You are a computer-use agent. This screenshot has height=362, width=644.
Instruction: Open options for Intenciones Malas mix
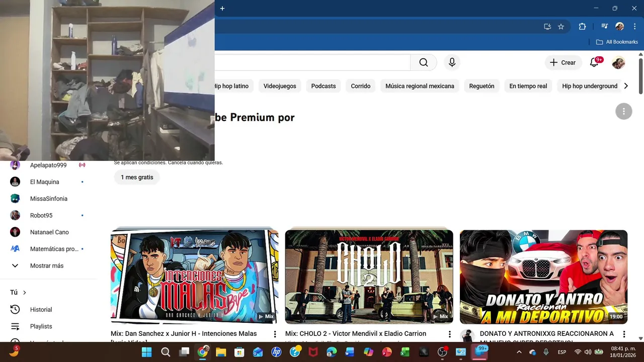click(x=275, y=334)
